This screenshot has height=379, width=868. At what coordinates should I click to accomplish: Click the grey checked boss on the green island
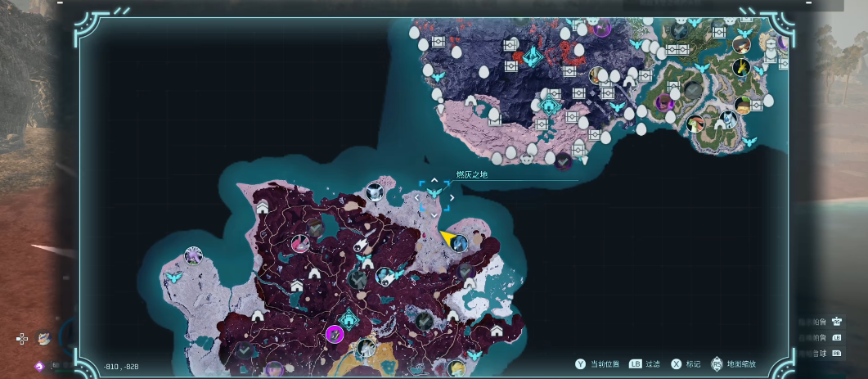[x=693, y=90]
